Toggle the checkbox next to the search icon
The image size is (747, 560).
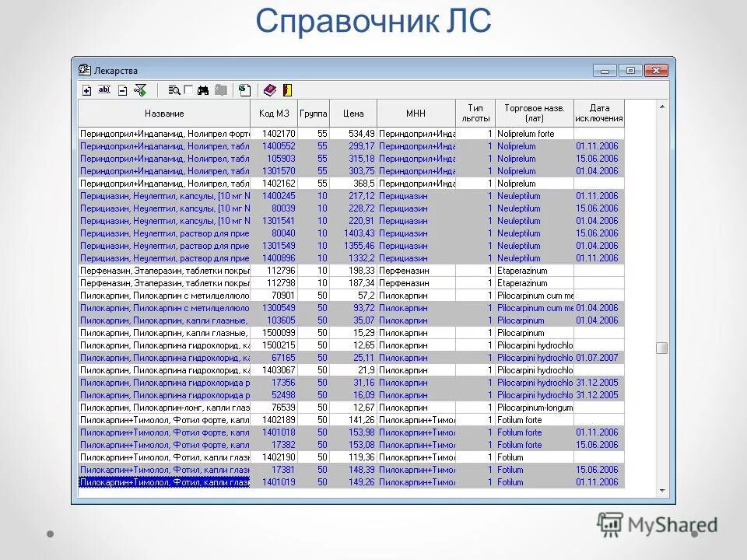(187, 89)
